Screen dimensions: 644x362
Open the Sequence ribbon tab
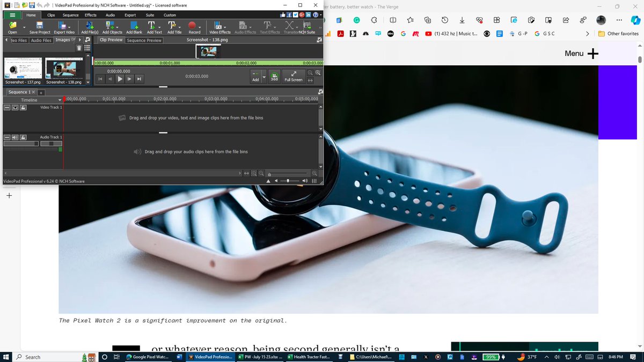click(x=70, y=15)
